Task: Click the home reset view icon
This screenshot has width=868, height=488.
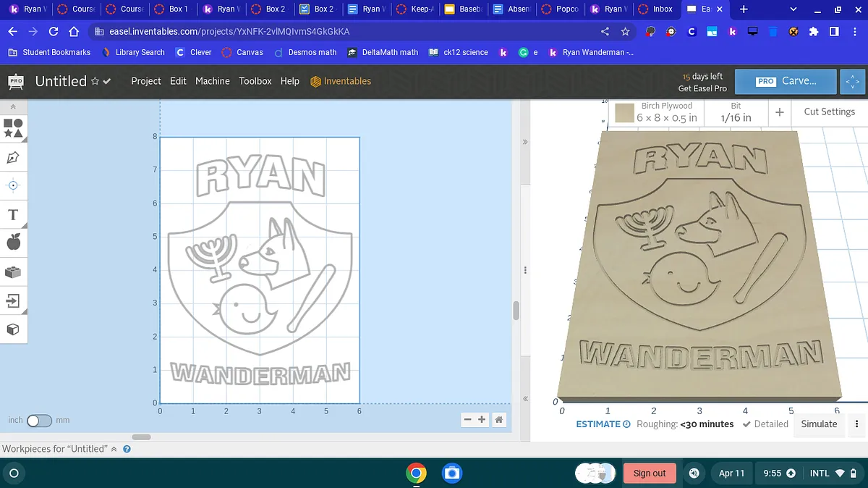Action: tap(498, 419)
